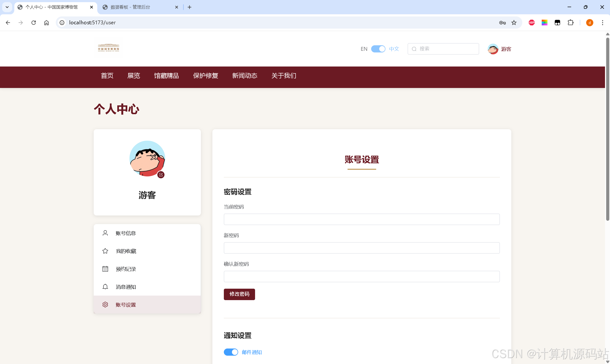This screenshot has height=364, width=610.
Task: Open 预约记录 via the calendar icon
Action: [x=105, y=269]
